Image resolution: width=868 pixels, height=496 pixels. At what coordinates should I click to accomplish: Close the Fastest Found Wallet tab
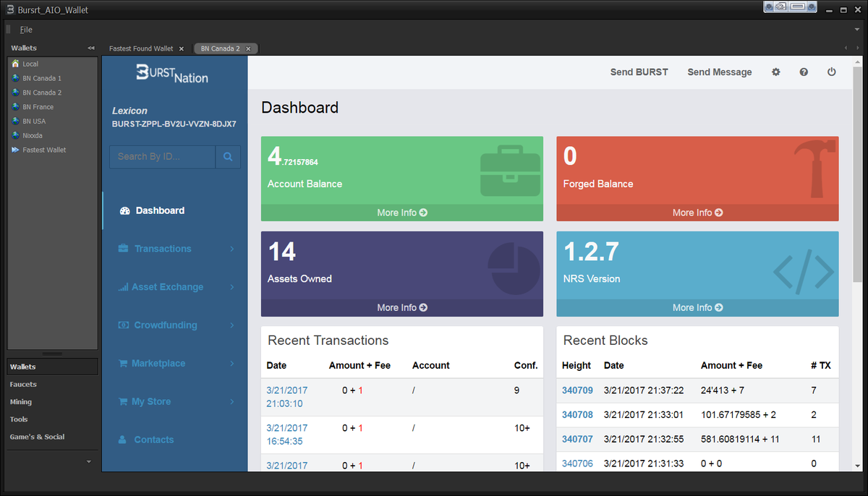182,48
